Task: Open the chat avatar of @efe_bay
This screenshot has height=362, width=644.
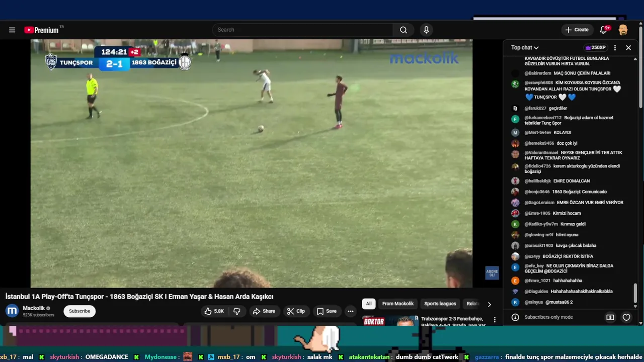Action: pos(515,267)
